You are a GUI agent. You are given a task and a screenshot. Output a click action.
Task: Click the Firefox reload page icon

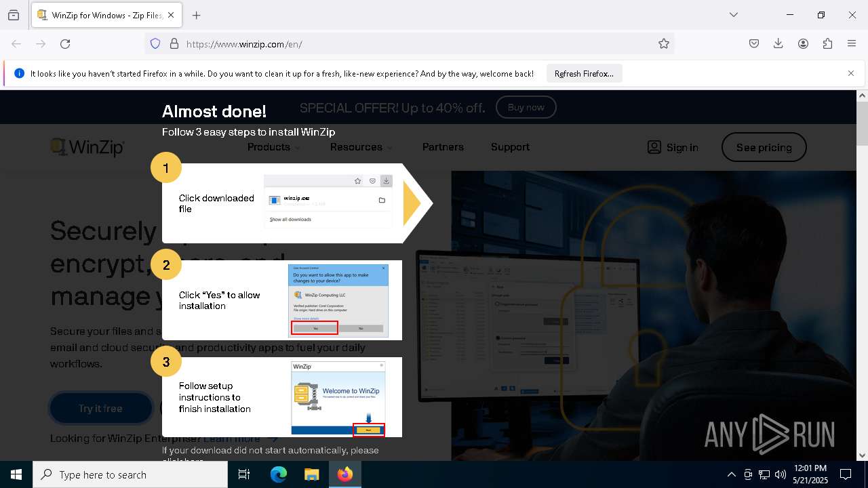(65, 43)
